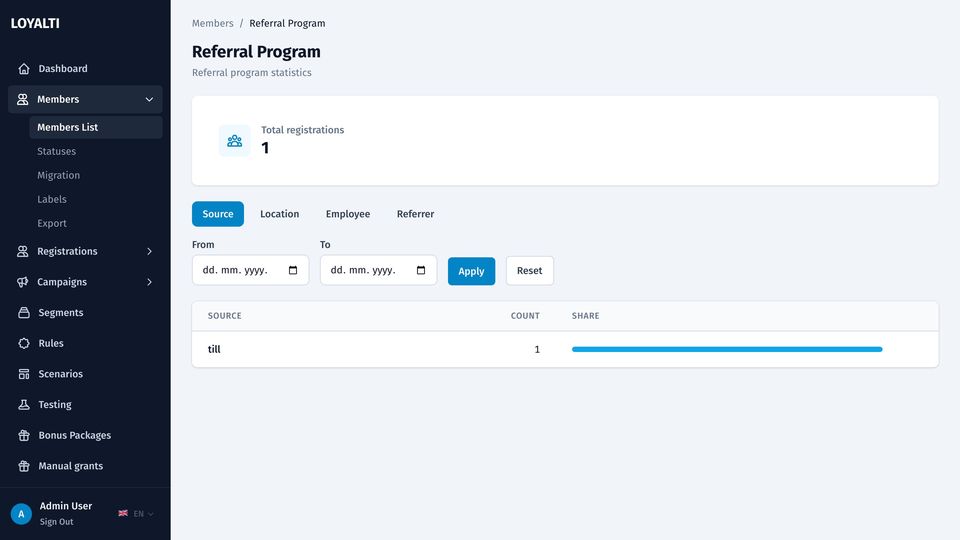This screenshot has width=960, height=540.
Task: Open the Bonus Packages menu label
Action: click(x=75, y=435)
